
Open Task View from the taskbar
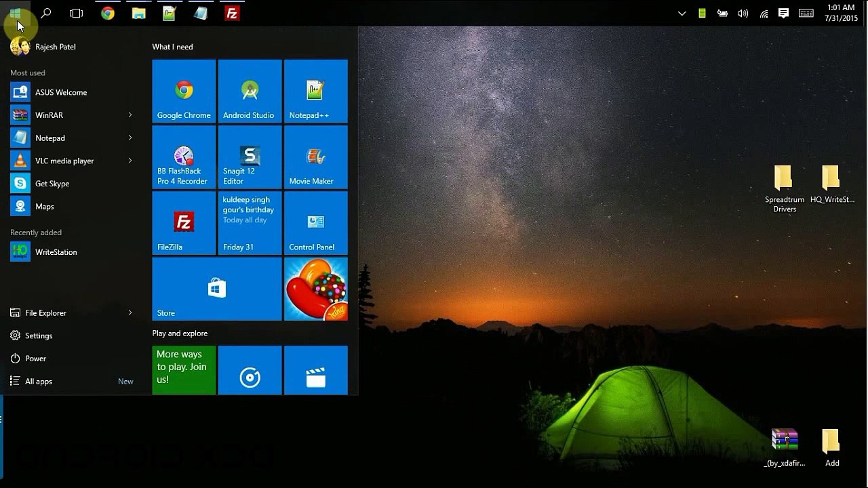[77, 13]
